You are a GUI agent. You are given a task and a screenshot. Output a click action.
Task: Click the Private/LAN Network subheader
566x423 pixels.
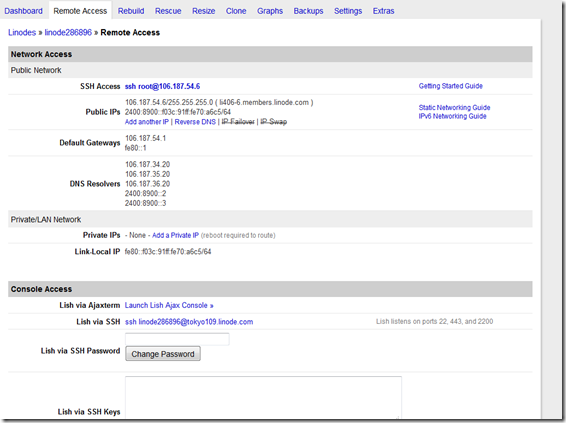click(x=270, y=219)
